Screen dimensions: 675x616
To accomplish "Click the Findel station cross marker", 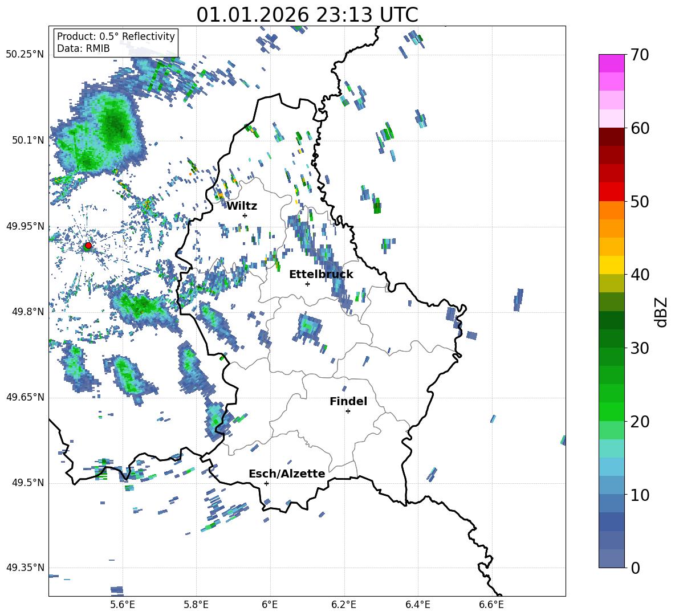I will pos(348,411).
